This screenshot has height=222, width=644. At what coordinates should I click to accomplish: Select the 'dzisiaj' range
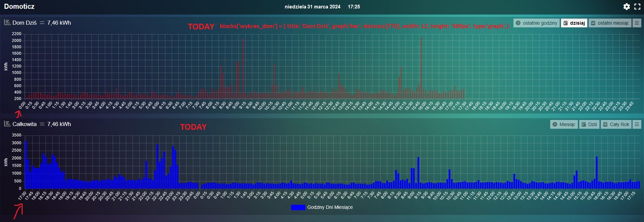(x=574, y=23)
